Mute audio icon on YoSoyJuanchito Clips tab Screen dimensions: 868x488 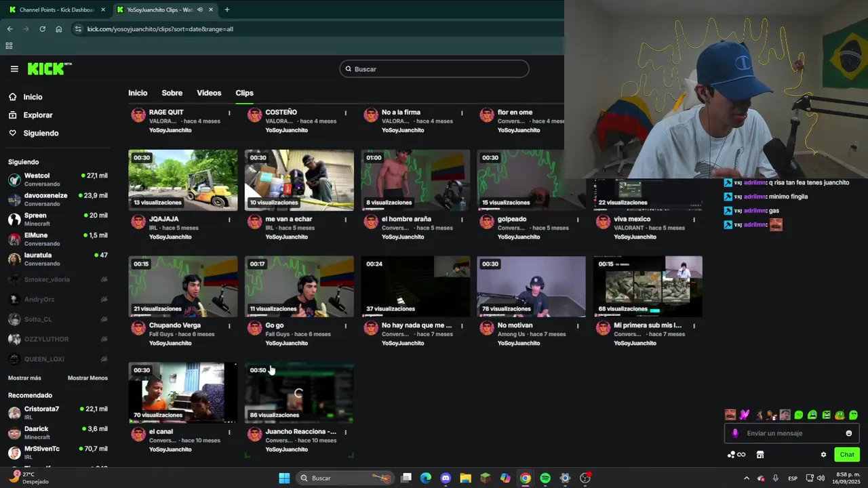click(200, 9)
